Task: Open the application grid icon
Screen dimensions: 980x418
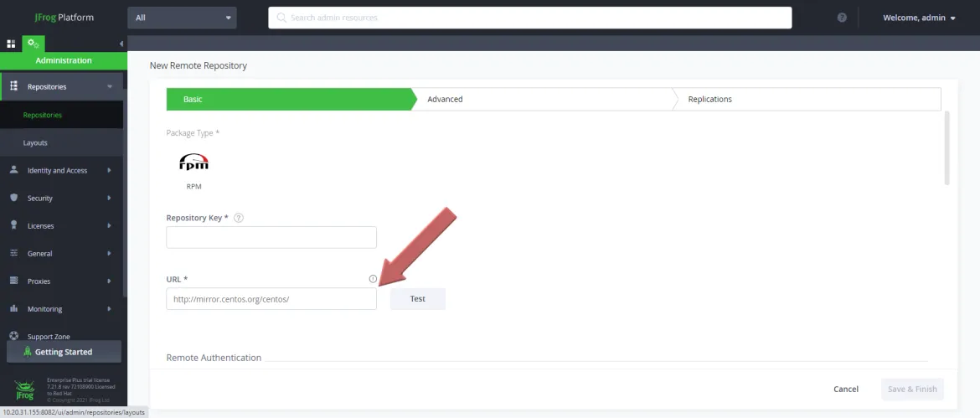Action: (11, 44)
